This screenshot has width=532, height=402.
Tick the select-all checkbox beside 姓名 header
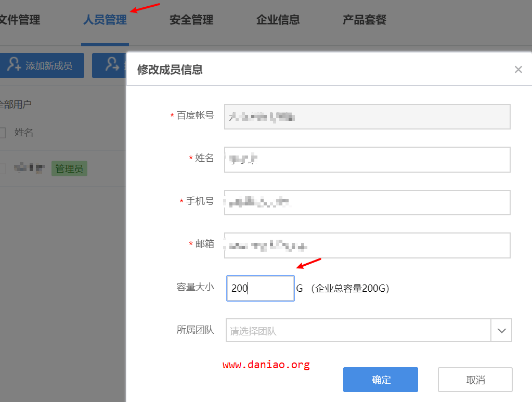click(2, 133)
